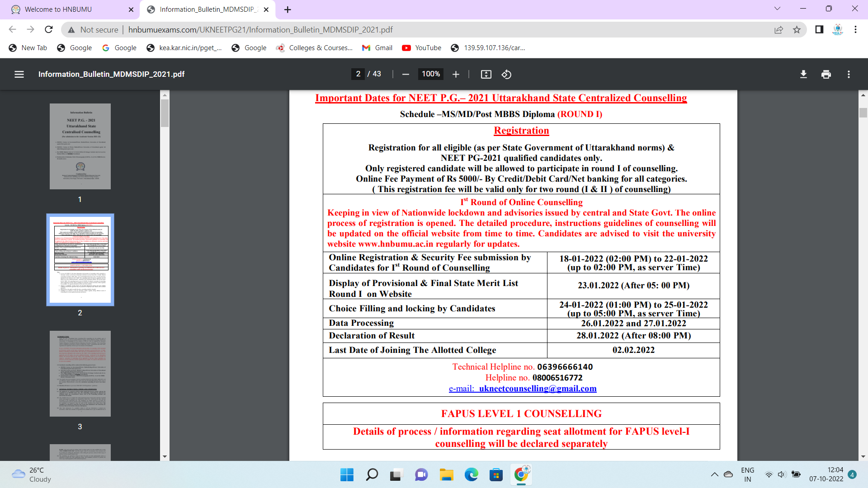Open Microsoft Store from taskbar
The width and height of the screenshot is (868, 488).
click(x=496, y=474)
